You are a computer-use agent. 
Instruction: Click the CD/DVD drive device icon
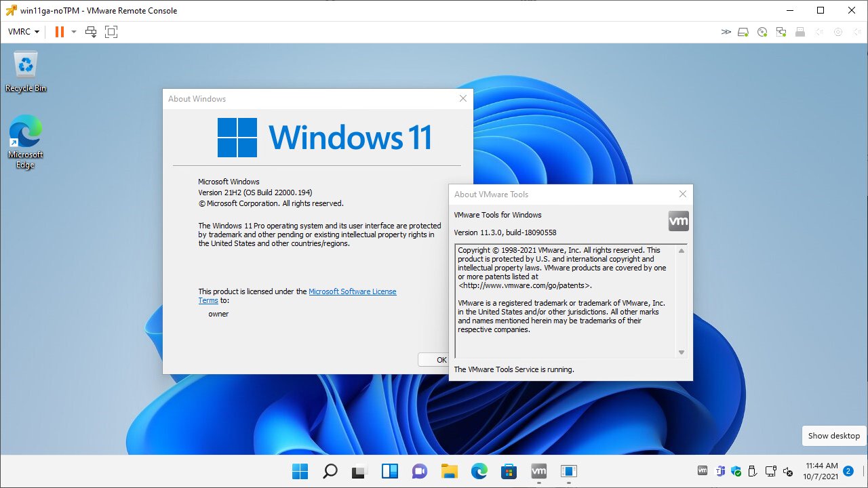click(x=762, y=31)
